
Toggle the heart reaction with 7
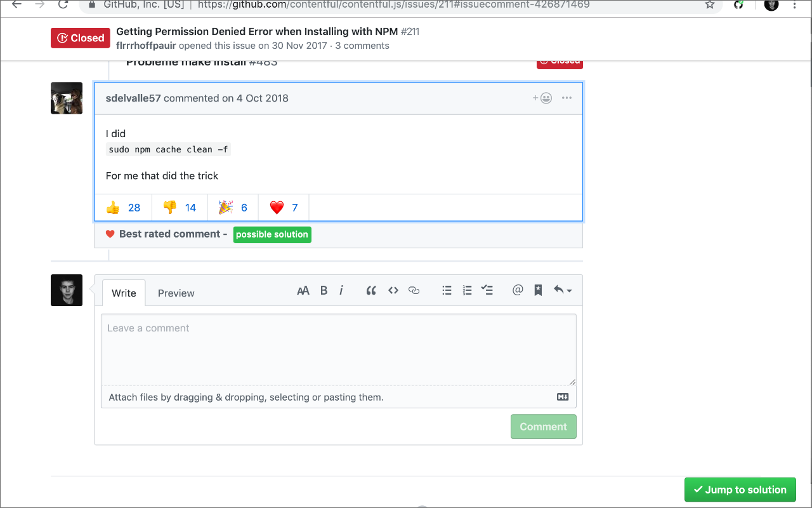tap(284, 208)
